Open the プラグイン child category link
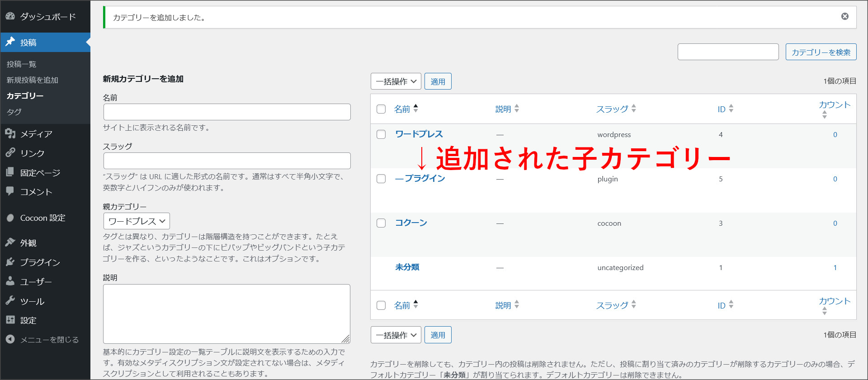 coord(420,178)
